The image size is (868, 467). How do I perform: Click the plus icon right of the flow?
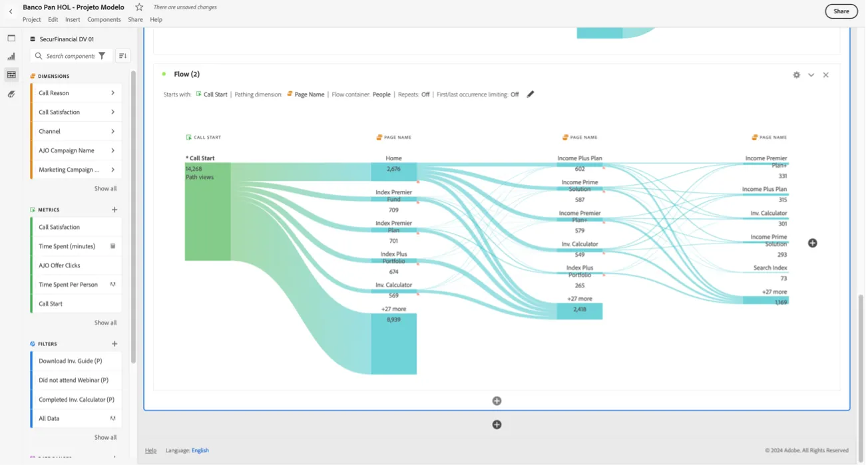pos(813,243)
